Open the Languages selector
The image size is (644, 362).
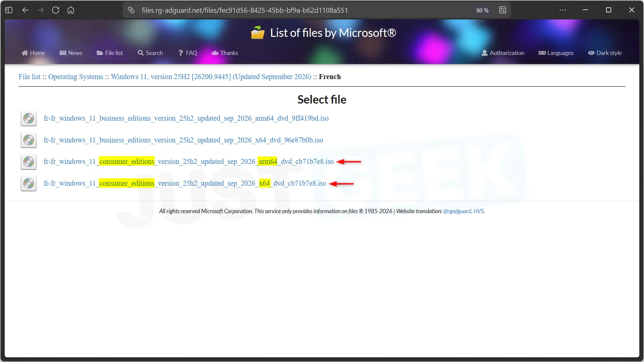[x=556, y=53]
